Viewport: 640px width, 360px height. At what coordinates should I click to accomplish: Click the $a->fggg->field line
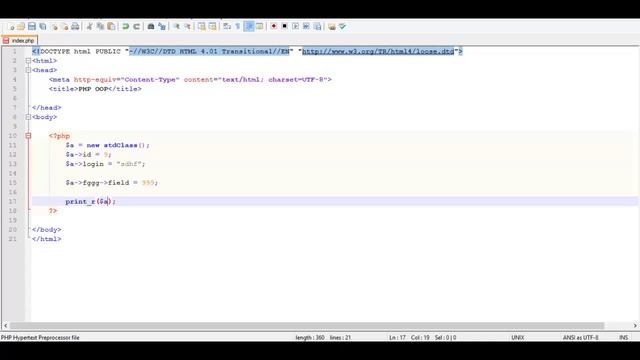pos(111,183)
